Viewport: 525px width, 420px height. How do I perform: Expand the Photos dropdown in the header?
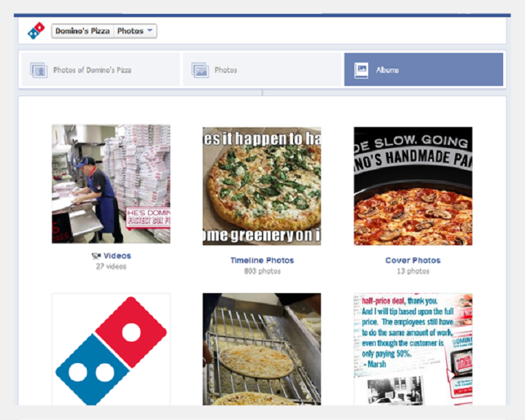click(x=136, y=31)
